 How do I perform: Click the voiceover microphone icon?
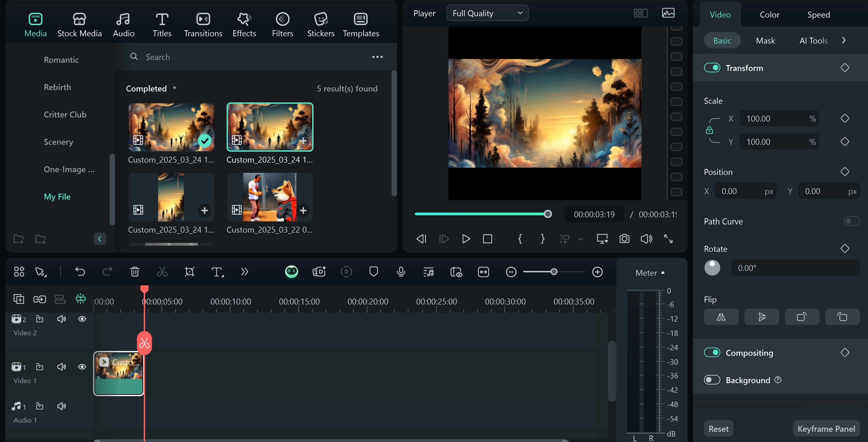pyautogui.click(x=401, y=272)
